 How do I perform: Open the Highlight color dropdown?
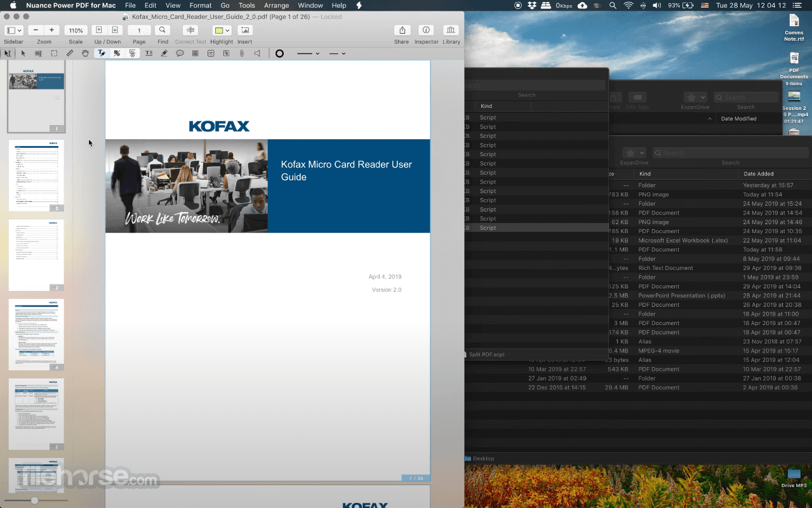coord(222,30)
